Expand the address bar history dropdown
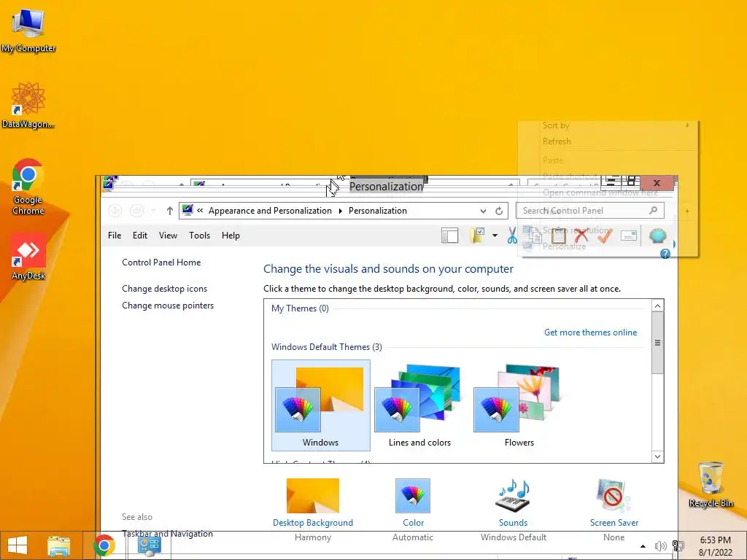Image resolution: width=747 pixels, height=560 pixels. pos(483,211)
